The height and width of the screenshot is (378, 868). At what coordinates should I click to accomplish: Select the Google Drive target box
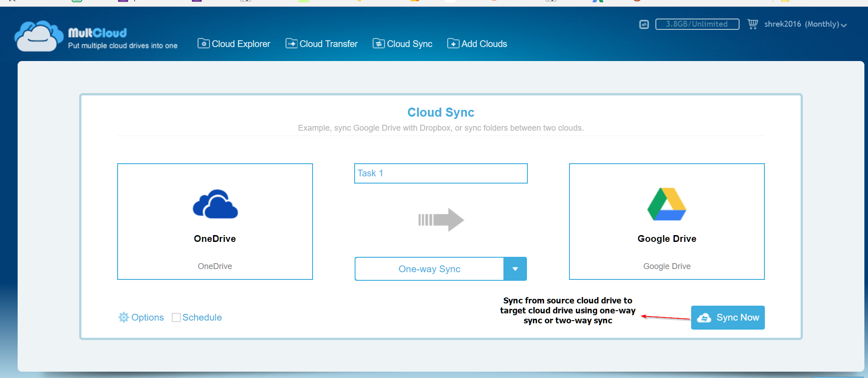(x=667, y=222)
